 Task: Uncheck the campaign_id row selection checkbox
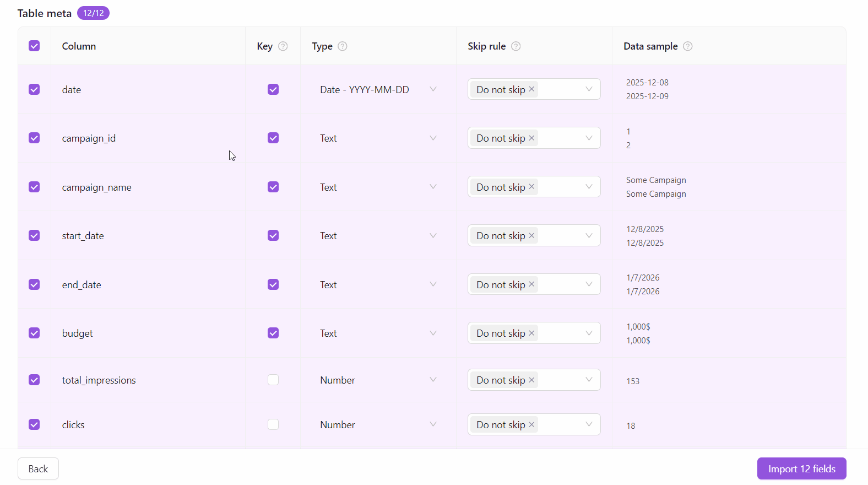pyautogui.click(x=34, y=138)
